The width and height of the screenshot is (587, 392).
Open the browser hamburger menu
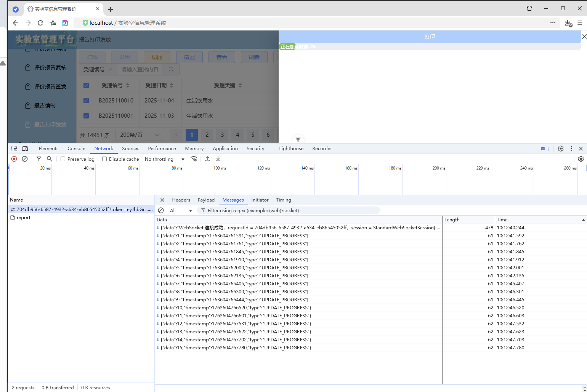click(580, 23)
